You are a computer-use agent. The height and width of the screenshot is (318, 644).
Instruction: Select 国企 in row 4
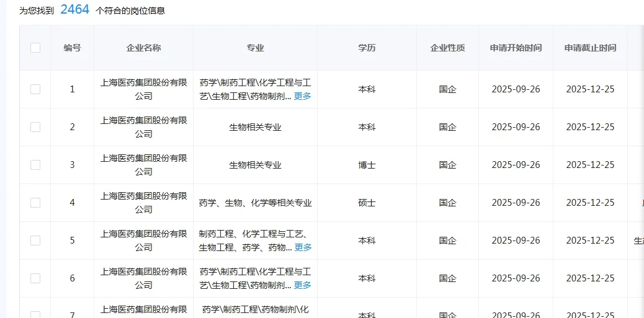(x=447, y=203)
